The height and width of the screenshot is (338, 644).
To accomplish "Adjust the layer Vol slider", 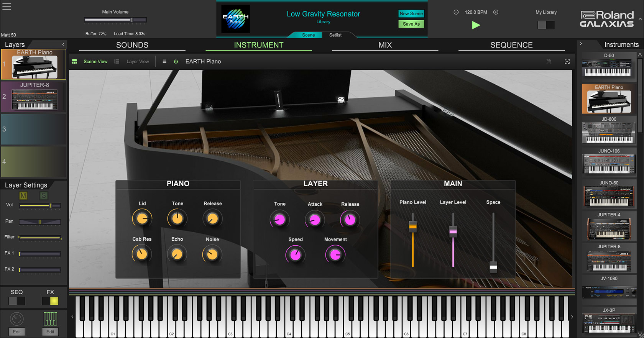I will [40, 205].
